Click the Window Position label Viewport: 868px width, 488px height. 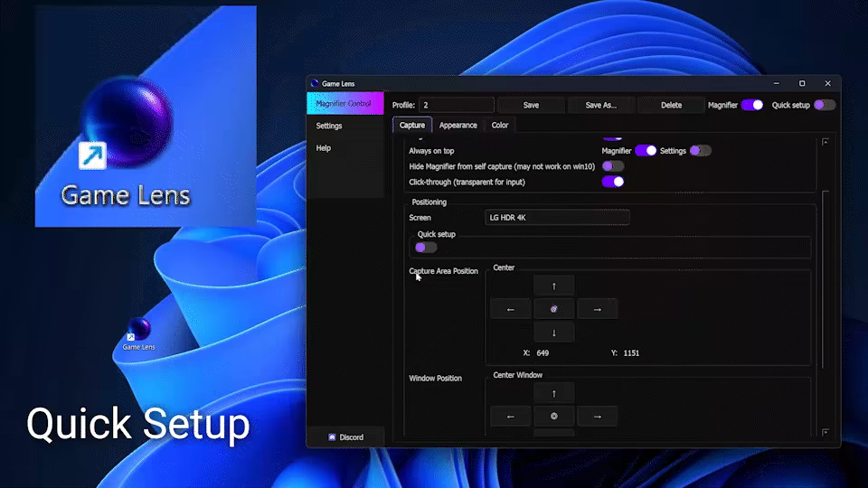435,379
